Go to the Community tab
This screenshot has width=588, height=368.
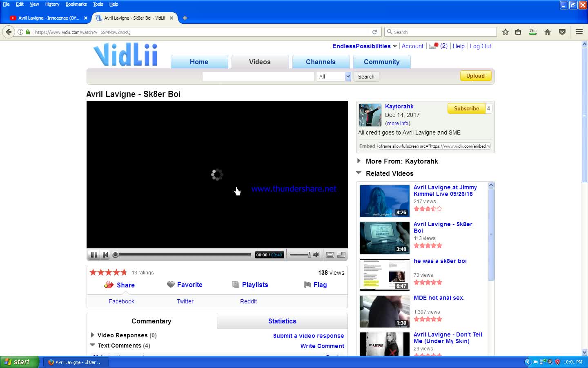(x=382, y=62)
